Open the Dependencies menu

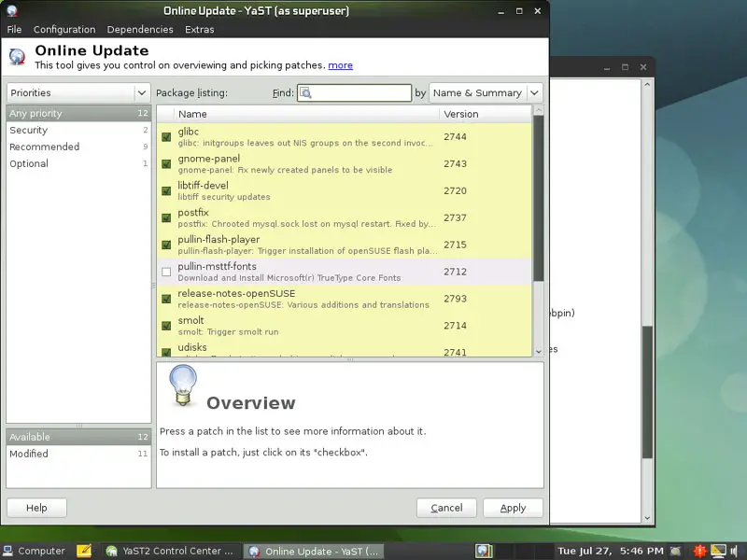(140, 30)
